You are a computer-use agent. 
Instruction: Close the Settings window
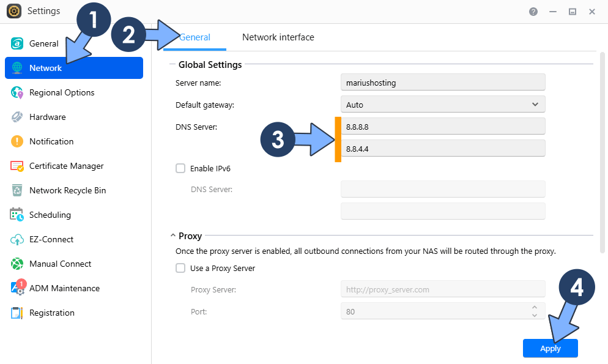(x=591, y=12)
